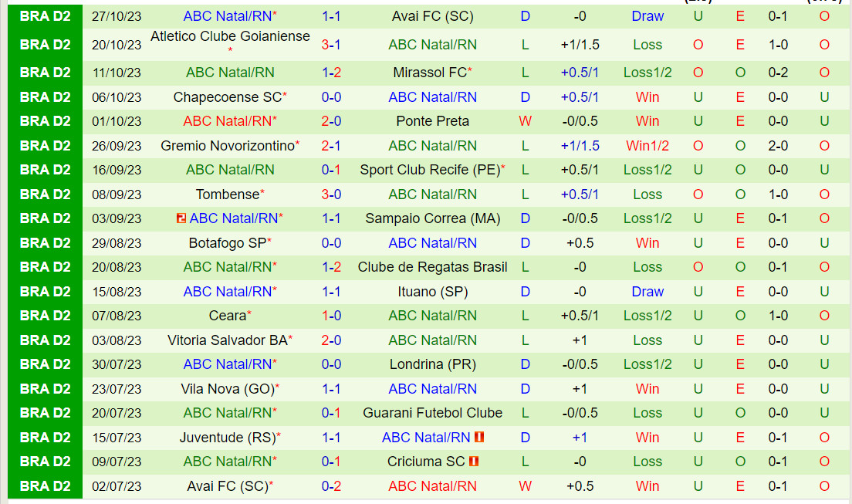852x504 pixels.
Task: Click the Londrina (PR) team link
Action: [x=432, y=364]
